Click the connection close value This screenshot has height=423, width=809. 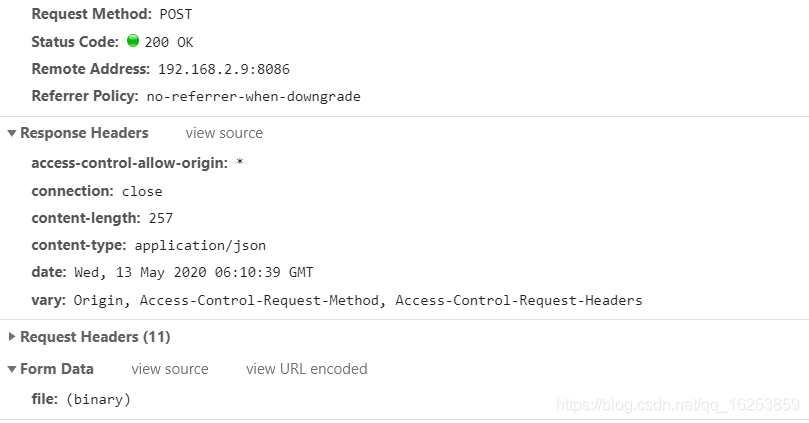click(x=142, y=191)
